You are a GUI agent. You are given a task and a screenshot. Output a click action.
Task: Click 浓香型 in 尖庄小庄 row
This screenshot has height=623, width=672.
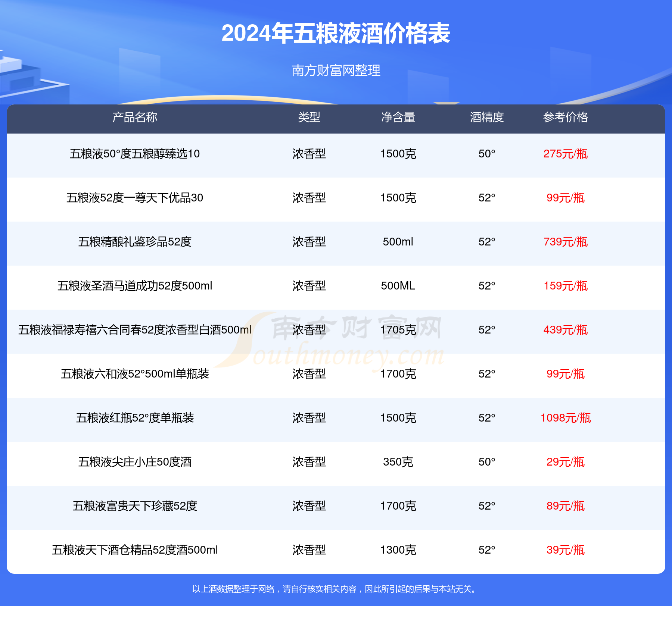309,462
